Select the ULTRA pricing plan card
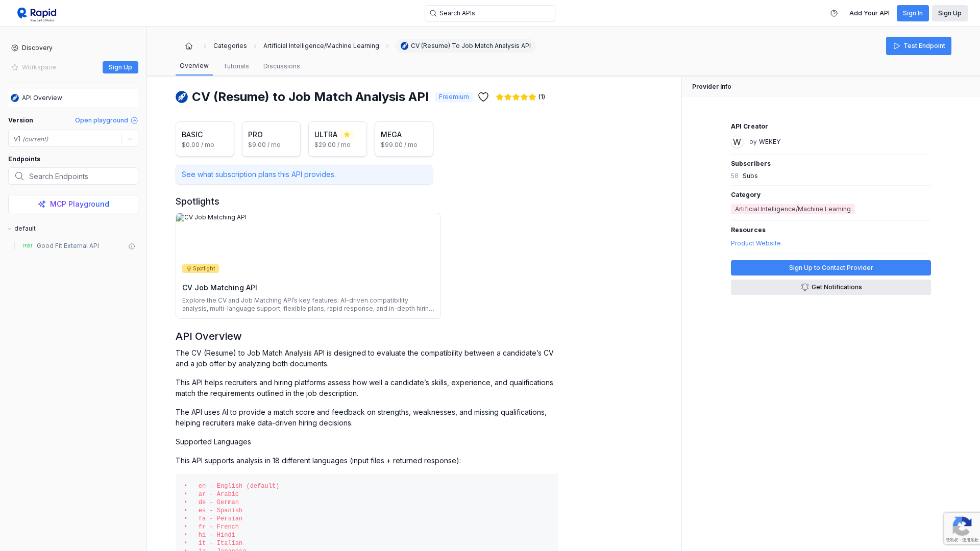The image size is (980, 551). (337, 139)
